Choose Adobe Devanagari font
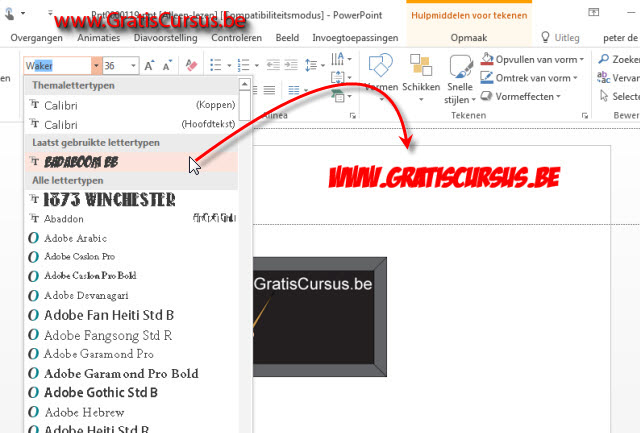 pyautogui.click(x=131, y=295)
